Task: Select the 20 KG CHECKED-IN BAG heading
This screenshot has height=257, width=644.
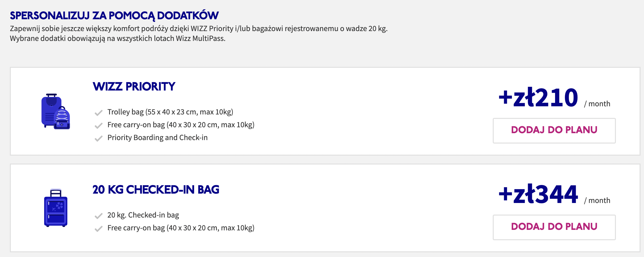Action: tap(156, 189)
